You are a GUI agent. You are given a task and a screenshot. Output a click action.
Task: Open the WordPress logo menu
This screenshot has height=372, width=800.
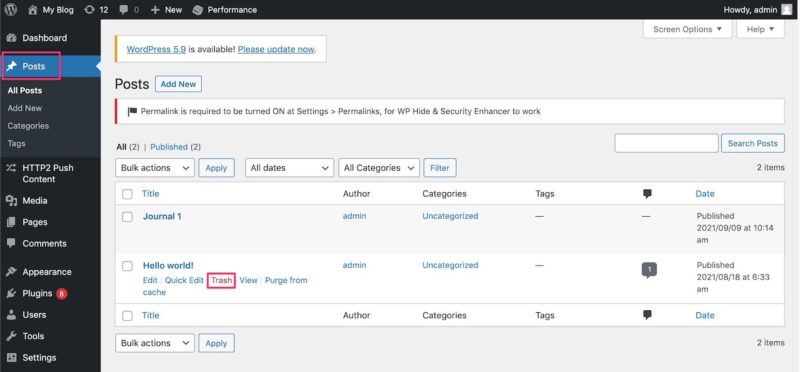11,10
